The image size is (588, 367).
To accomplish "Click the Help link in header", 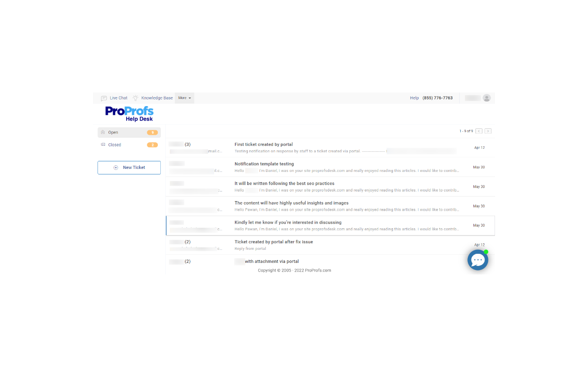I will pos(414,98).
